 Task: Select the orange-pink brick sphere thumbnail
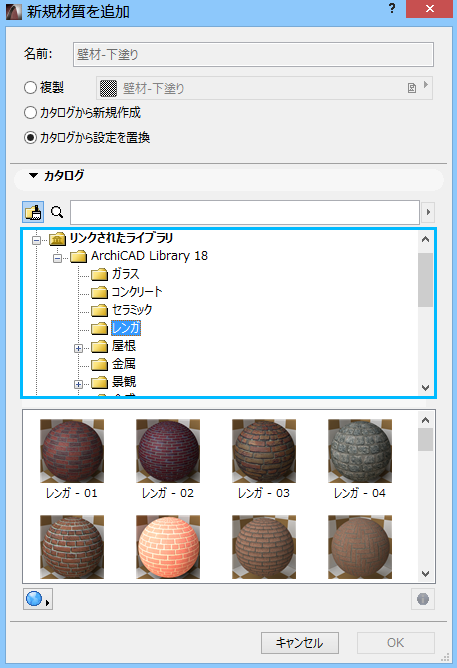[168, 547]
